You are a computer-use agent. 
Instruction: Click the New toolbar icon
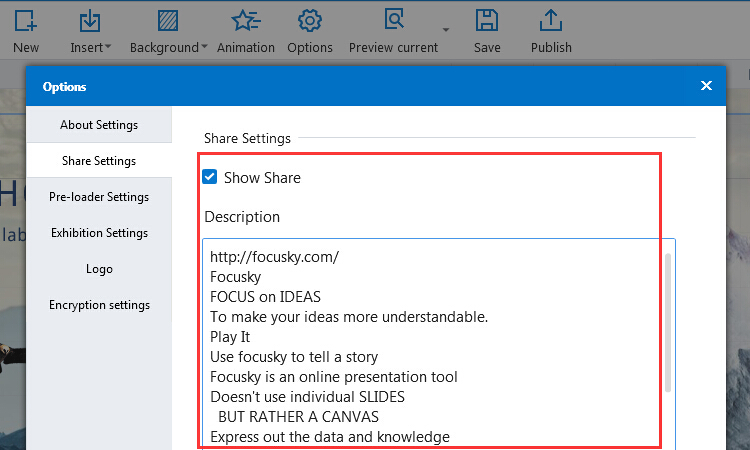pyautogui.click(x=25, y=21)
